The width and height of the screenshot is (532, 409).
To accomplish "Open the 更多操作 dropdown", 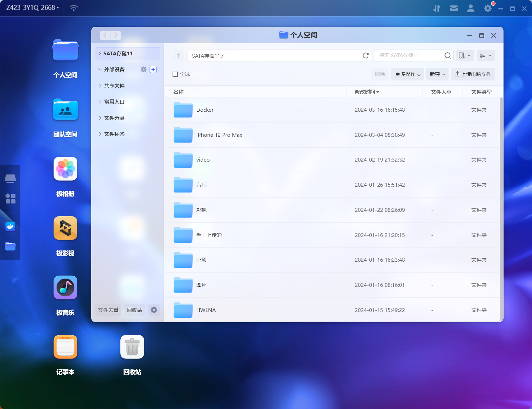I will click(408, 74).
